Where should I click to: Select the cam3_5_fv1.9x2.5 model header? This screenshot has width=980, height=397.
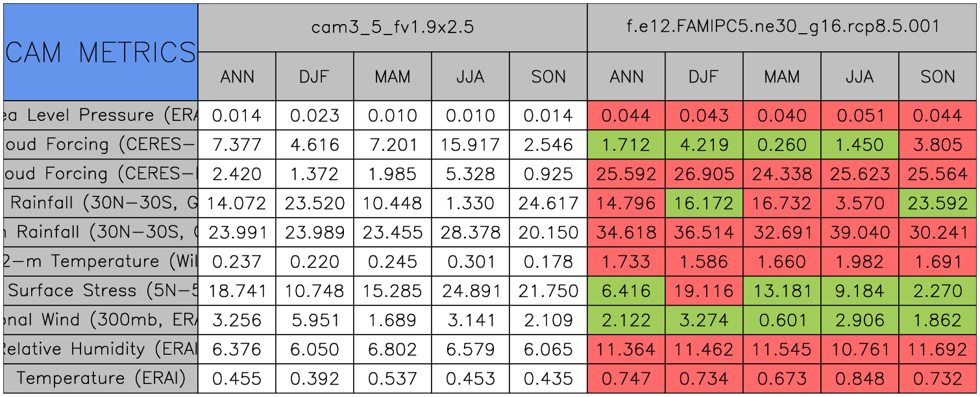(x=392, y=27)
